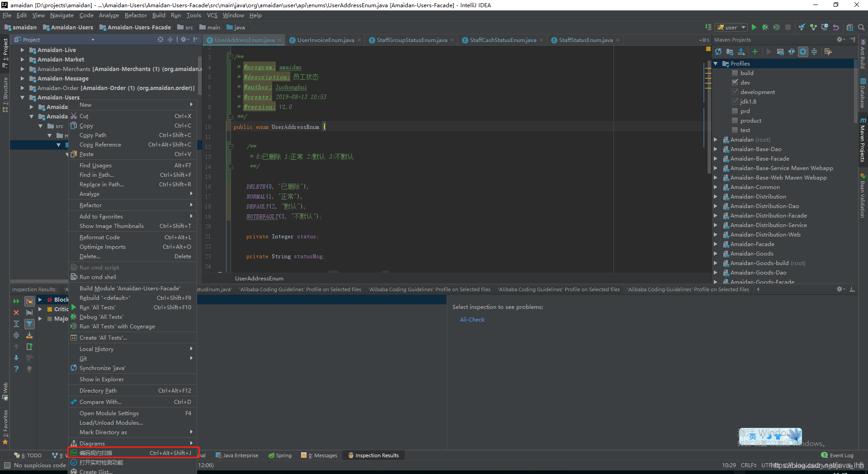
Task: Open VCS Show History clock icon
Action: (825, 27)
